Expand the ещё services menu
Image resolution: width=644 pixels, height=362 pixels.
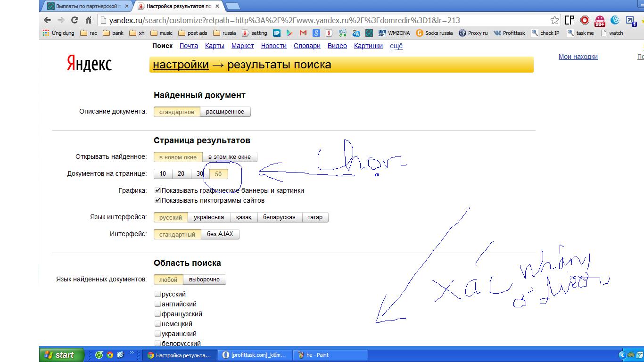click(x=396, y=46)
